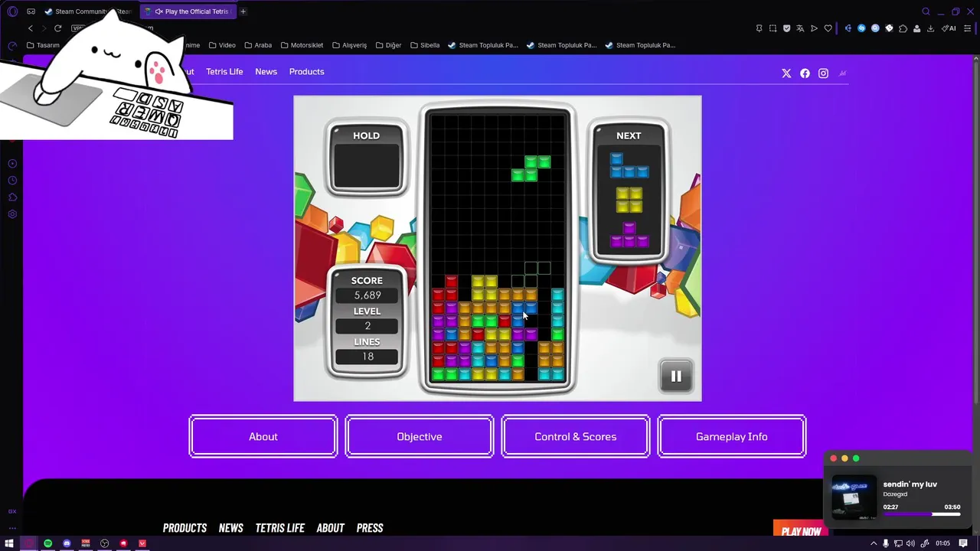The image size is (980, 551).
Task: Click the music widget album thumbnail
Action: (x=854, y=497)
